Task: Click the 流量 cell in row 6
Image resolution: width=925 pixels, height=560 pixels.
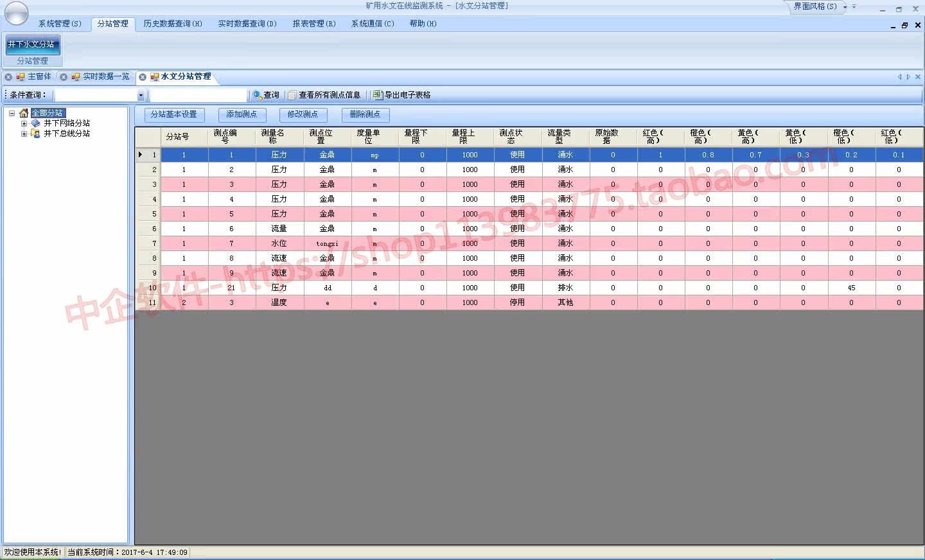Action: tap(279, 229)
